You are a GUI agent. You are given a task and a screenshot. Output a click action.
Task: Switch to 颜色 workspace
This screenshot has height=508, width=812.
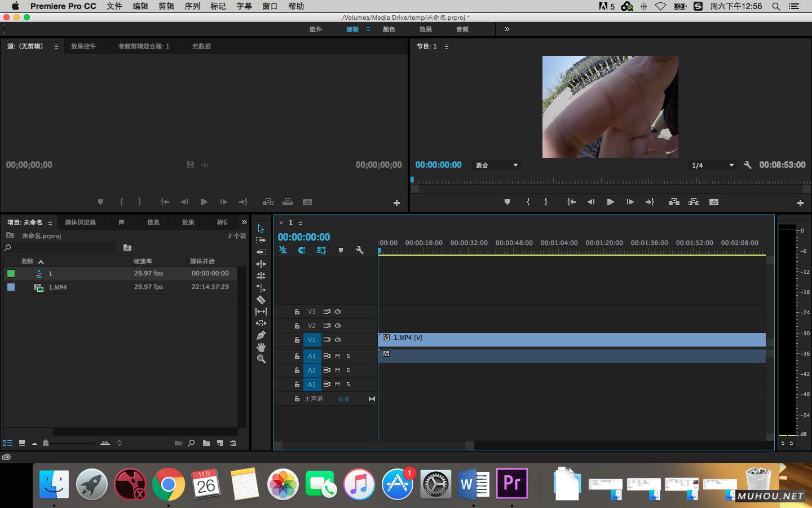pyautogui.click(x=389, y=29)
